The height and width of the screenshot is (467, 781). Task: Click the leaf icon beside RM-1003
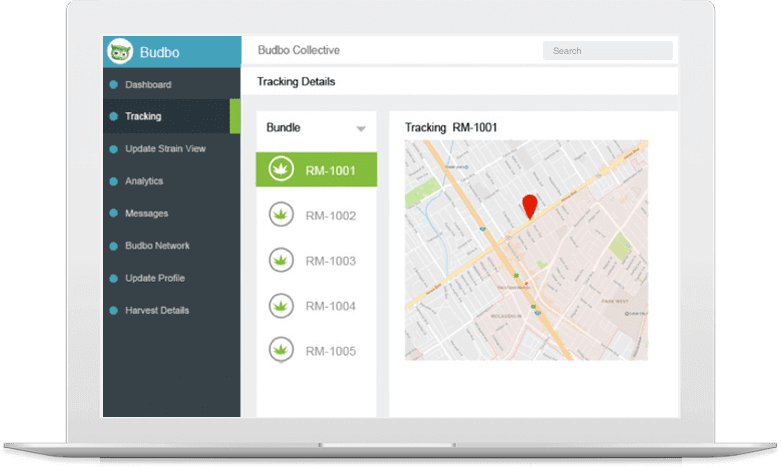(x=281, y=260)
